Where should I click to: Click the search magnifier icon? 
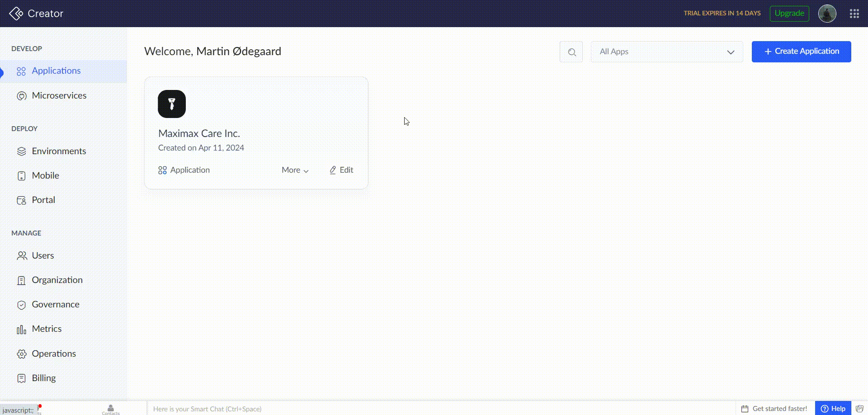[x=571, y=52]
